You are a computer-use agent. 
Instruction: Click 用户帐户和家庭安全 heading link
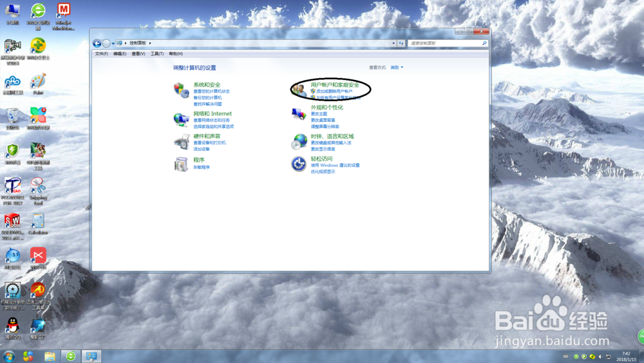coord(335,84)
